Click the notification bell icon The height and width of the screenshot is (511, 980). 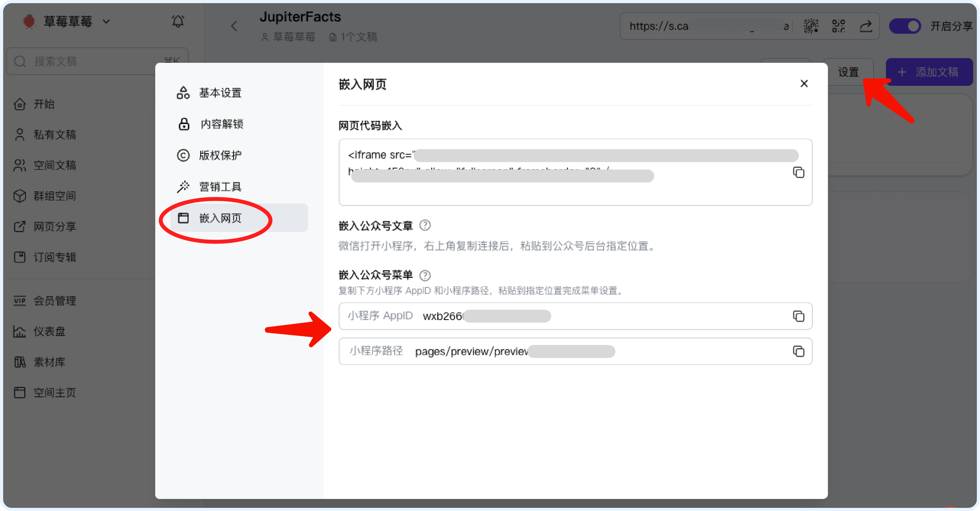point(178,21)
